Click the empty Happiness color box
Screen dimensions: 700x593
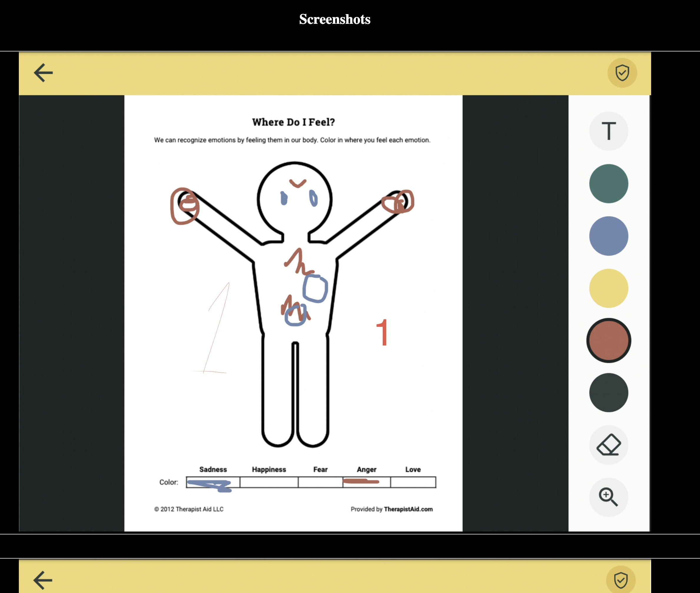[x=269, y=482]
